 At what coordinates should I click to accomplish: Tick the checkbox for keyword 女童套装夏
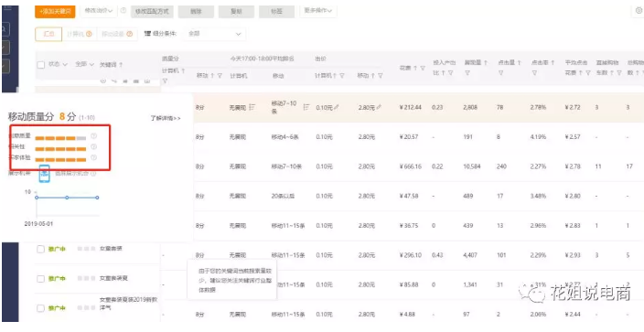click(x=40, y=279)
